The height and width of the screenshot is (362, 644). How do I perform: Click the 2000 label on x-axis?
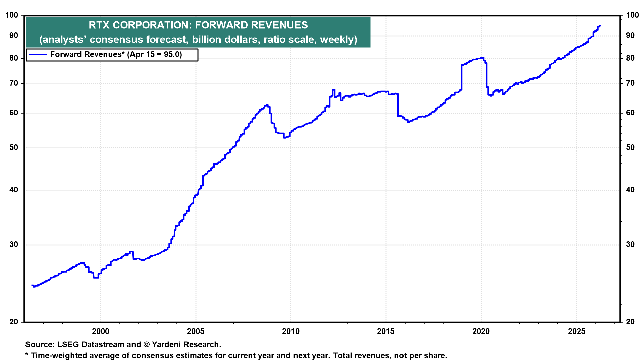[x=101, y=331]
